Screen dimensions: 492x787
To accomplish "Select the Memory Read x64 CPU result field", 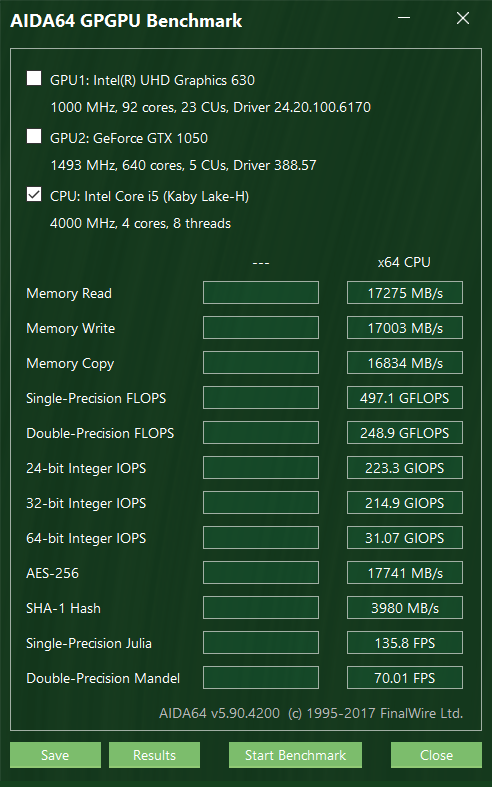I will (x=405, y=293).
